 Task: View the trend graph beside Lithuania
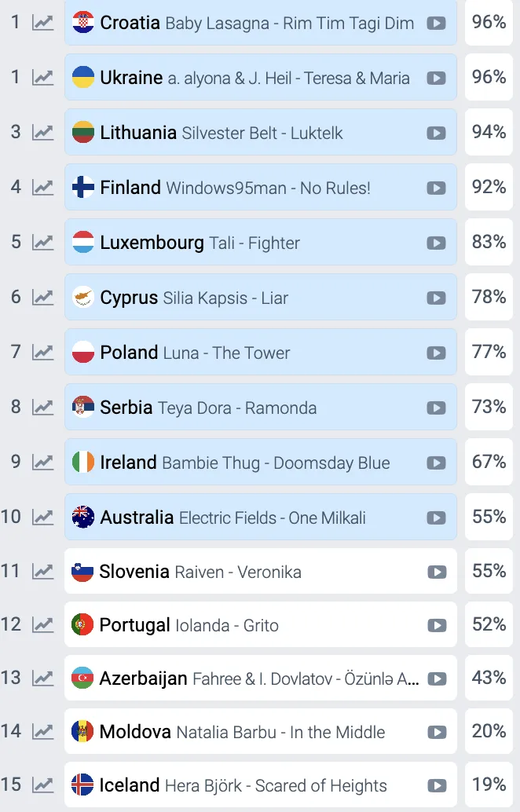pyautogui.click(x=42, y=133)
